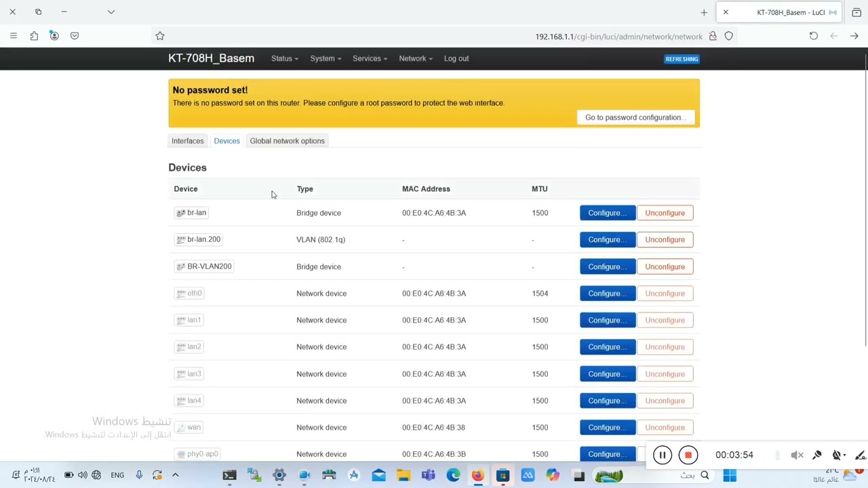Open Microsoft Edge from the taskbar
This screenshot has width=868, height=488.
(453, 476)
